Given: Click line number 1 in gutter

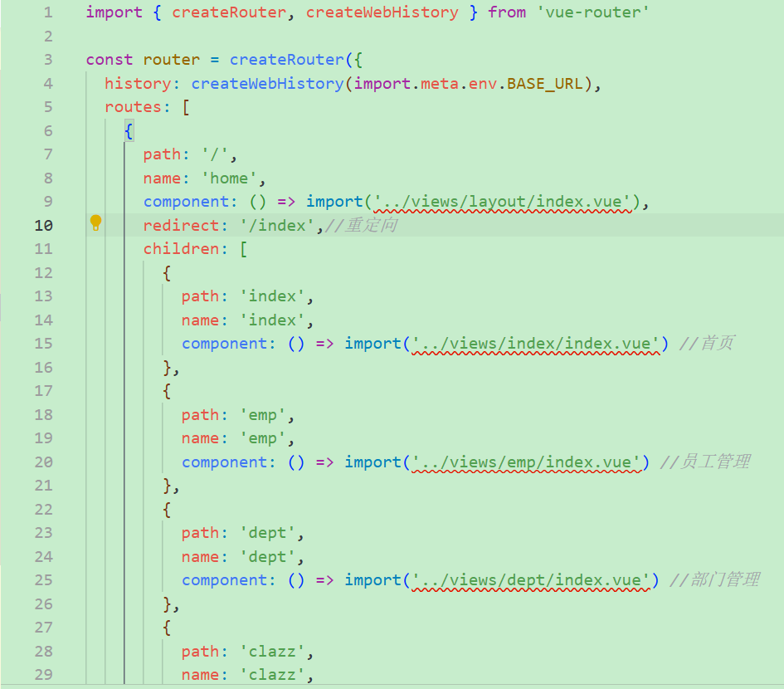Looking at the screenshot, I should pyautogui.click(x=48, y=12).
